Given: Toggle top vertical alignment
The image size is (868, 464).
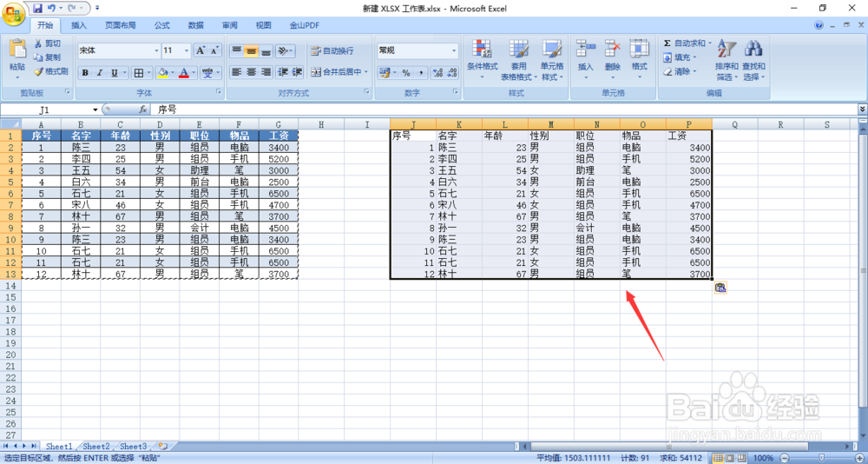Looking at the screenshot, I should click(x=236, y=50).
